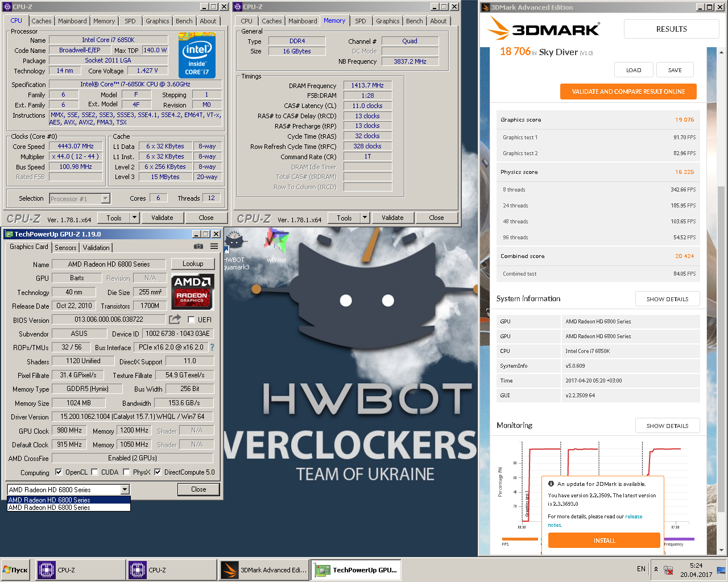Show hidden tray icons arrow
Image resolution: width=728 pixels, height=582 pixels.
coord(656,569)
